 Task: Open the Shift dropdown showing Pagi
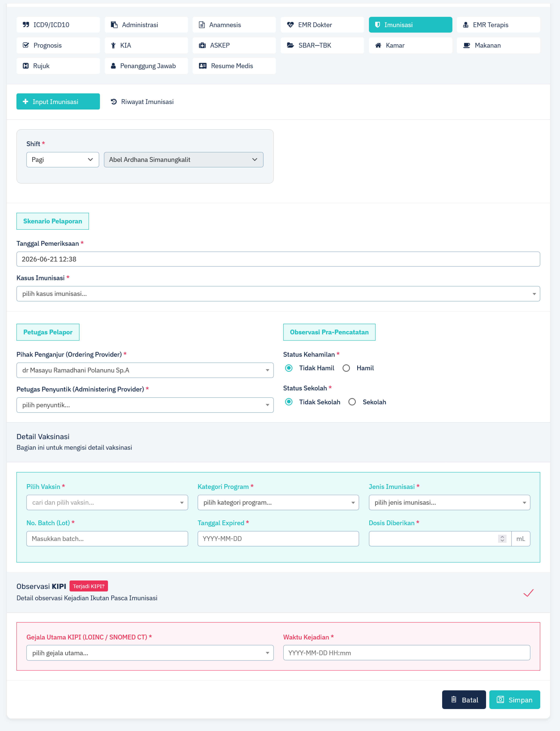63,160
